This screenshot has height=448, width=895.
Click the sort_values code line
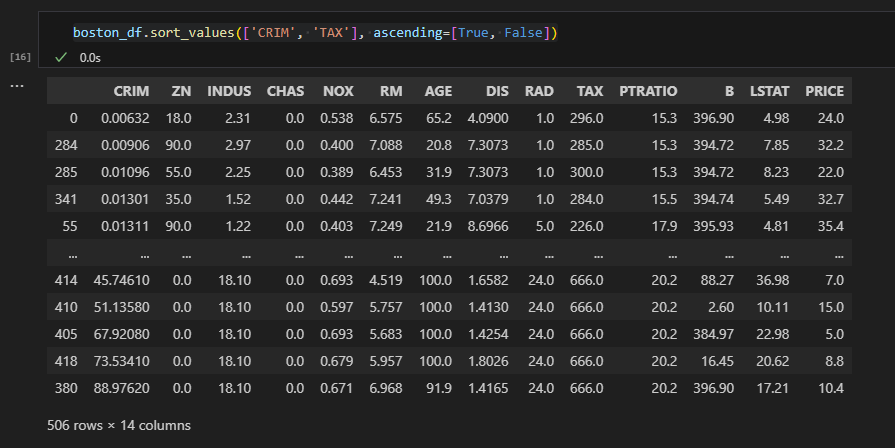pyautogui.click(x=315, y=33)
